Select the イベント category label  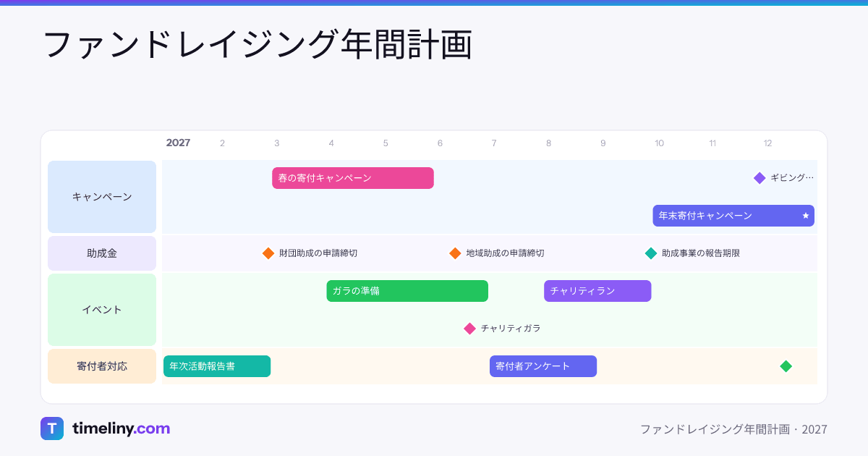pyautogui.click(x=102, y=310)
